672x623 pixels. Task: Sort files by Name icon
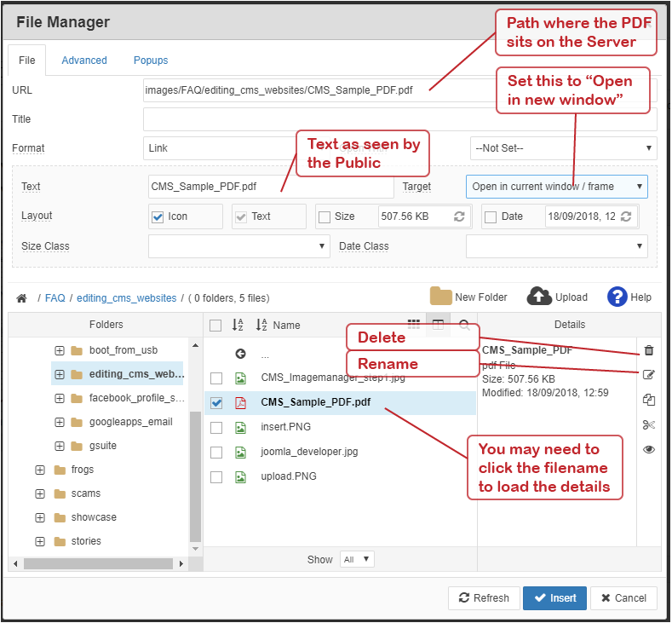click(x=261, y=325)
